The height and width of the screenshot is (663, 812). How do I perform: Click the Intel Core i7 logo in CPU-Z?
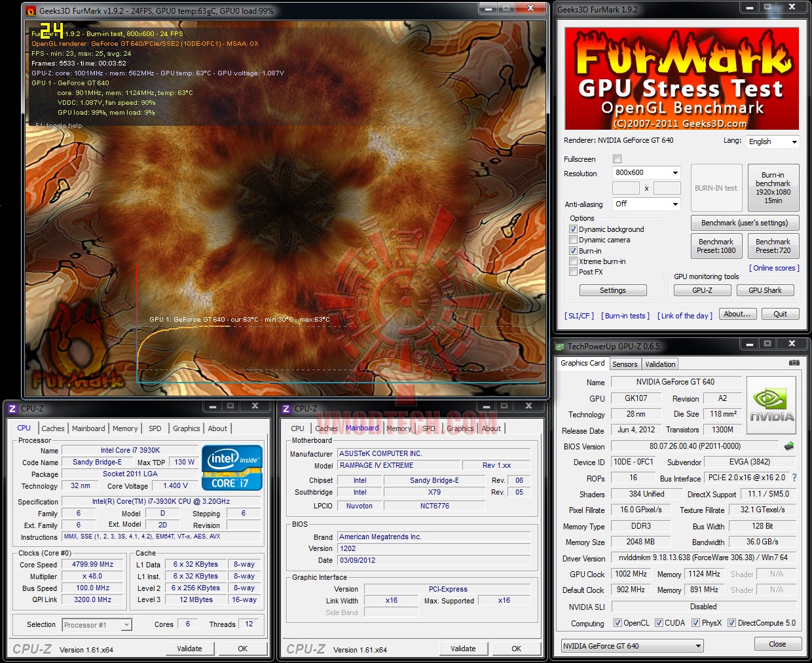[232, 467]
